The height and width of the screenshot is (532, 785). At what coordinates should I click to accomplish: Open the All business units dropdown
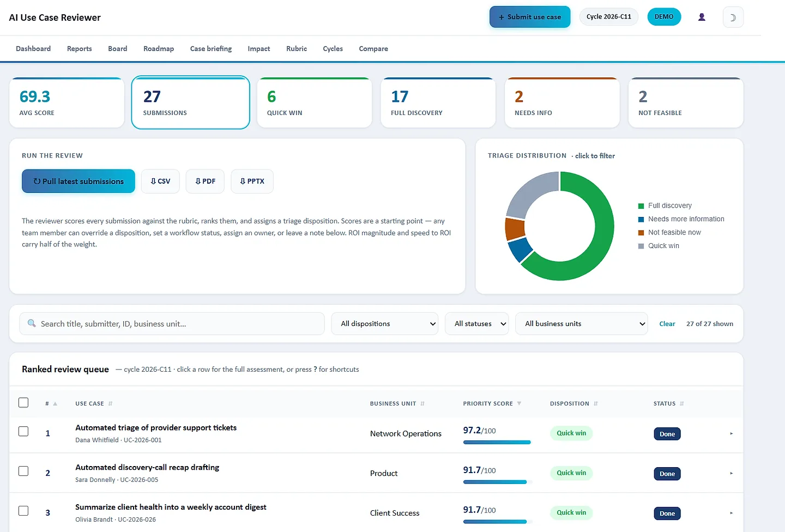[x=582, y=324]
